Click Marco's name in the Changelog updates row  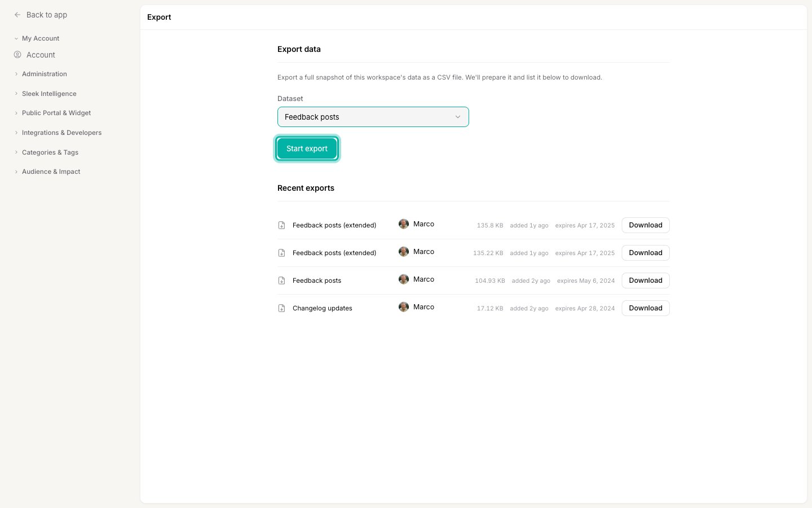[x=423, y=307]
